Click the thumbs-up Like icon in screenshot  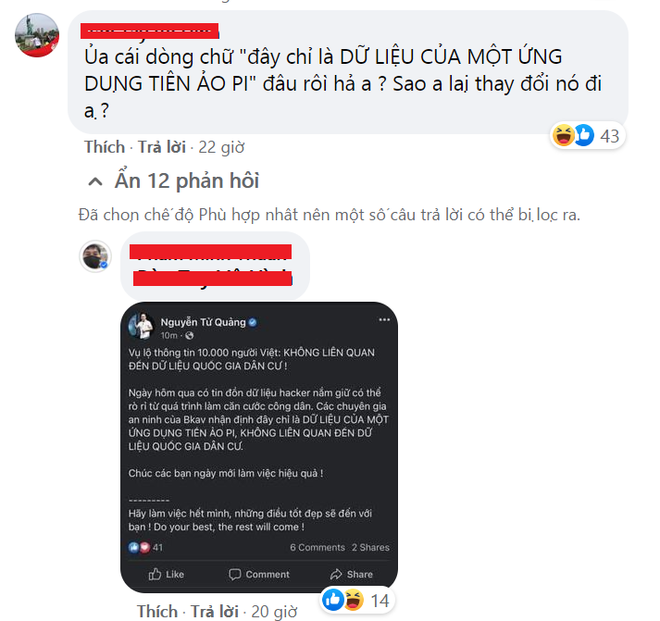point(155,574)
